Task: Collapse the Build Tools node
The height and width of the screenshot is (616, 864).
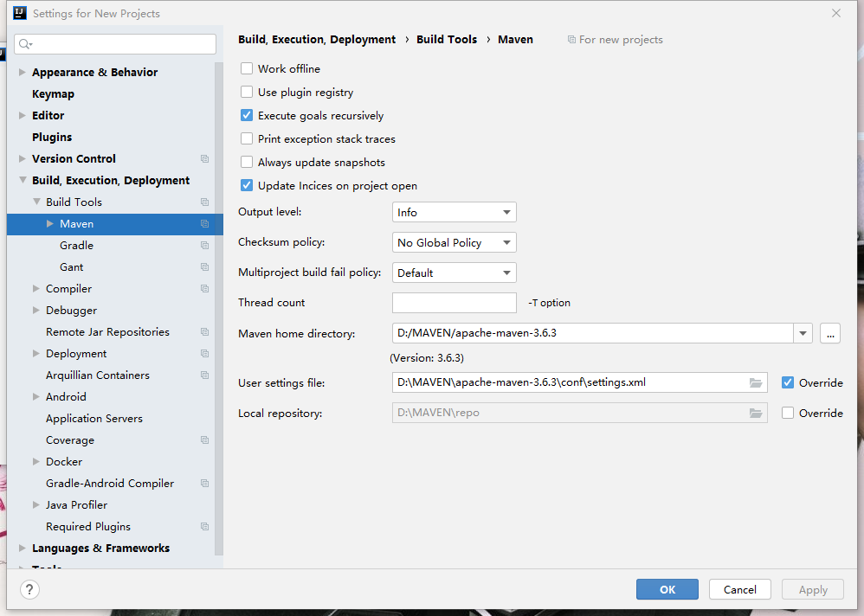Action: (36, 202)
